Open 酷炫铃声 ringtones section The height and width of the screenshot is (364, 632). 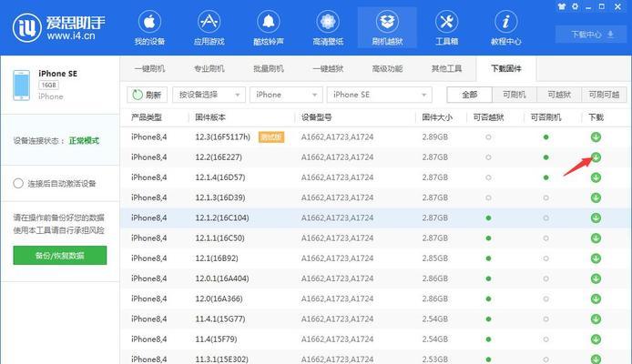pos(269,28)
